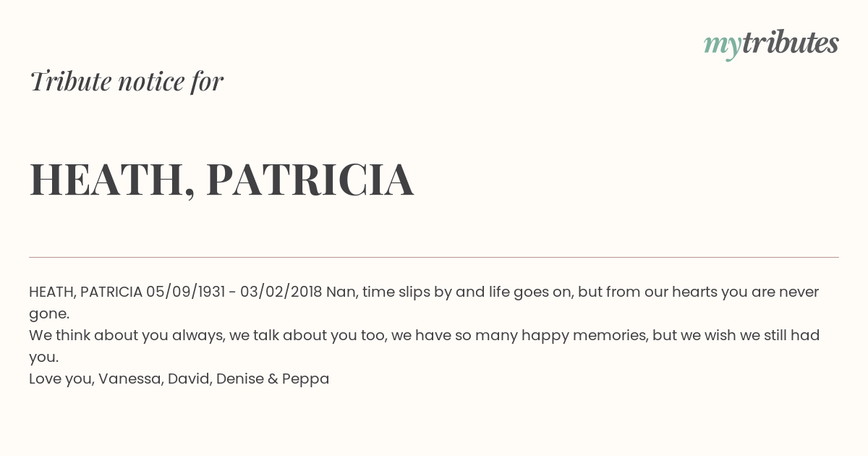Click the green "my" part of logo
This screenshot has height=456, width=868.
723,47
